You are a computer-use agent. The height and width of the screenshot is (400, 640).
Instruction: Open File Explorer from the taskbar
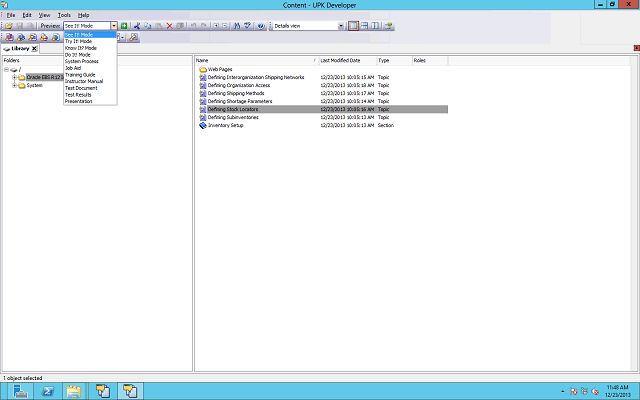coord(74,390)
